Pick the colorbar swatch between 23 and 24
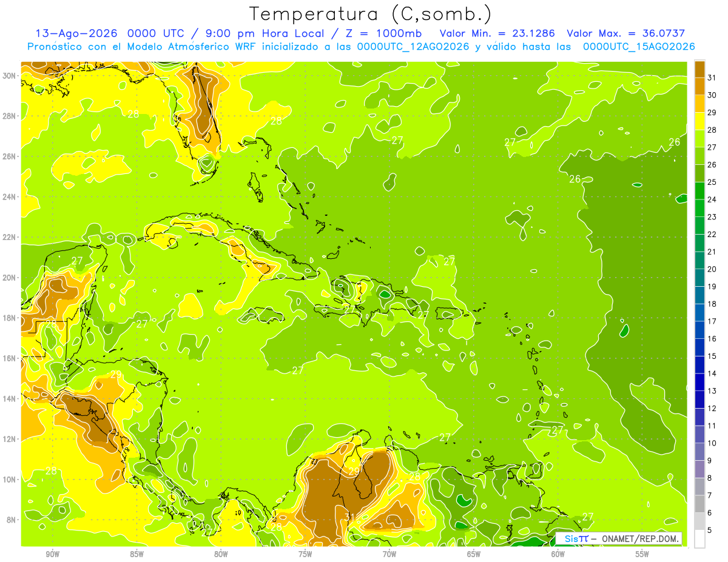Viewport: 728px width, 562px height. point(700,209)
